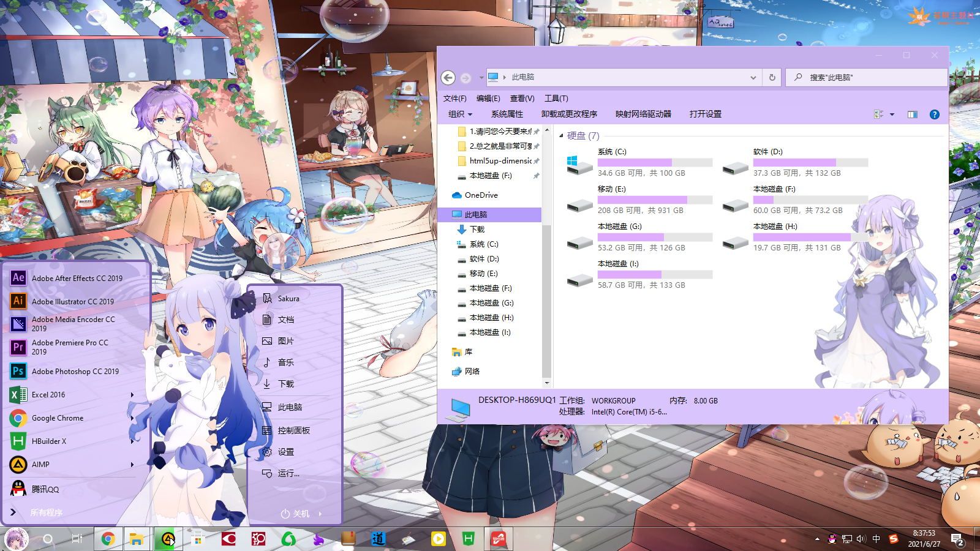The height and width of the screenshot is (551, 980).
Task: Click the green HBuilder taskbar icon
Action: click(x=469, y=539)
